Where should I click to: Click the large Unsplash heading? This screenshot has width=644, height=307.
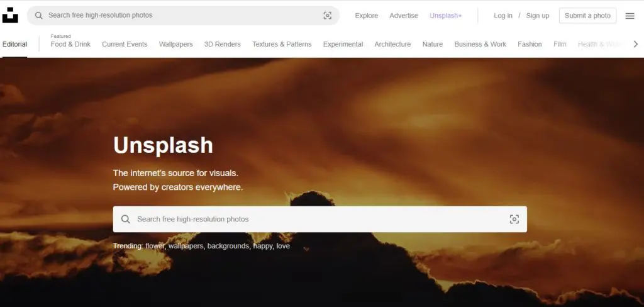[x=163, y=145]
